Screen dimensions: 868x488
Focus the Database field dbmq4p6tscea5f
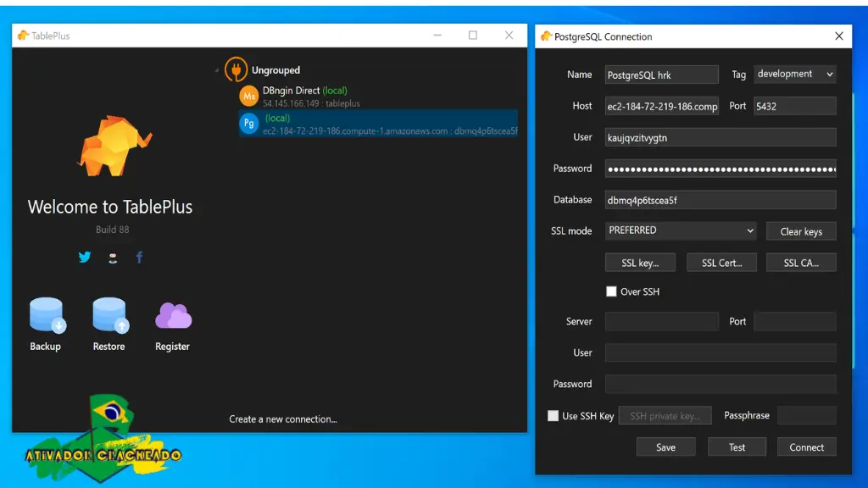[x=721, y=200]
